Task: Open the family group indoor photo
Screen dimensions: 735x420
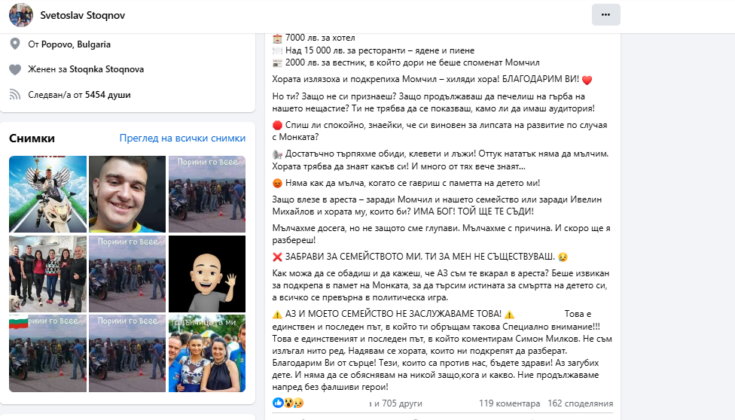Action: [x=48, y=274]
